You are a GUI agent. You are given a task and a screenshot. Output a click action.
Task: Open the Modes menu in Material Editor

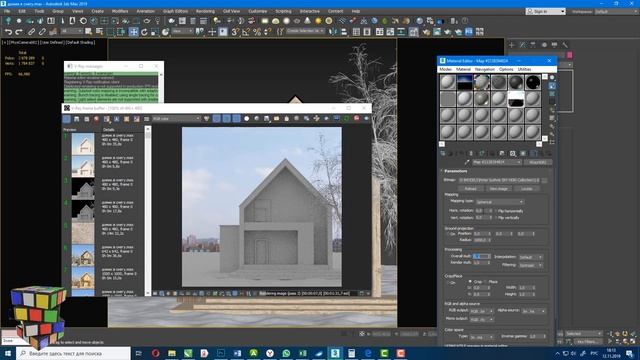click(445, 69)
